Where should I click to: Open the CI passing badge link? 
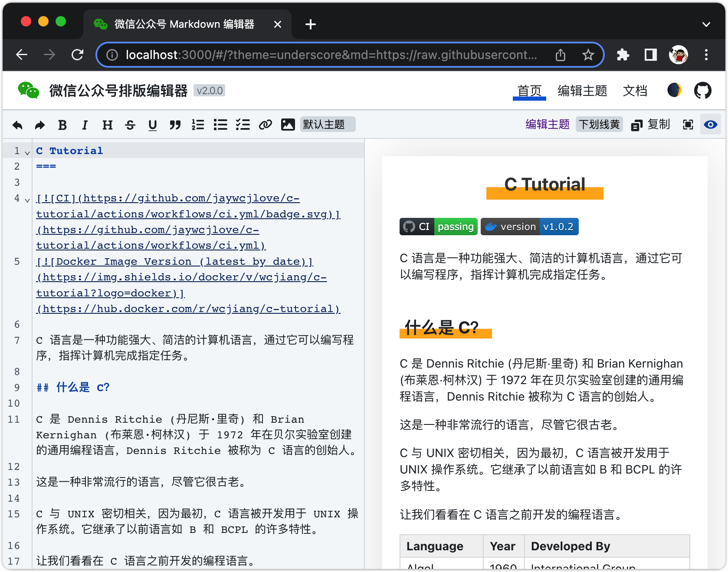click(438, 226)
